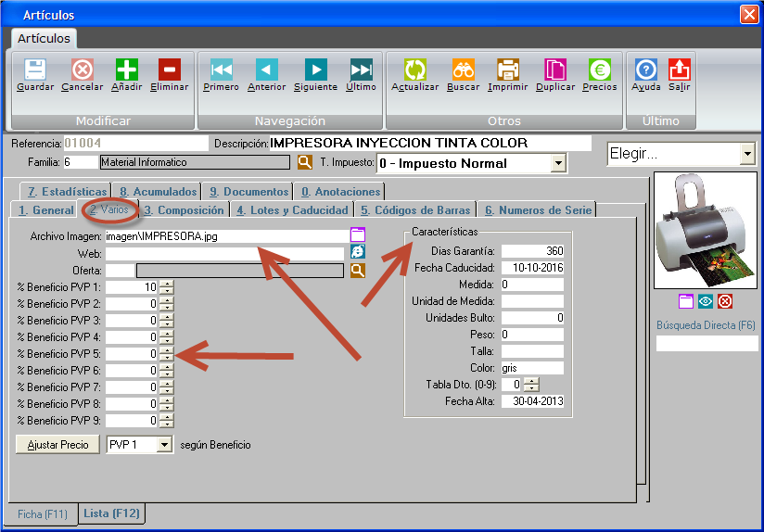Open 7. Estadísticas tab
Image resolution: width=764 pixels, height=532 pixels.
coord(67,192)
